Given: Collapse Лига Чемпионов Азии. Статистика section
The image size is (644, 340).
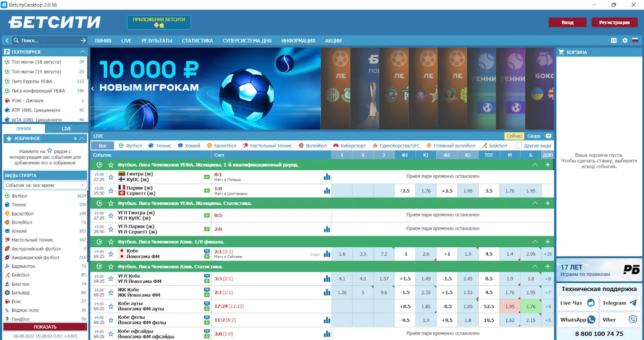Looking at the screenshot, I should (x=535, y=267).
